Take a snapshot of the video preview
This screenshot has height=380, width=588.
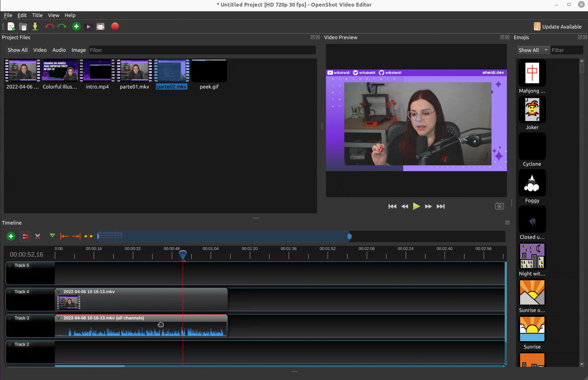tap(499, 206)
